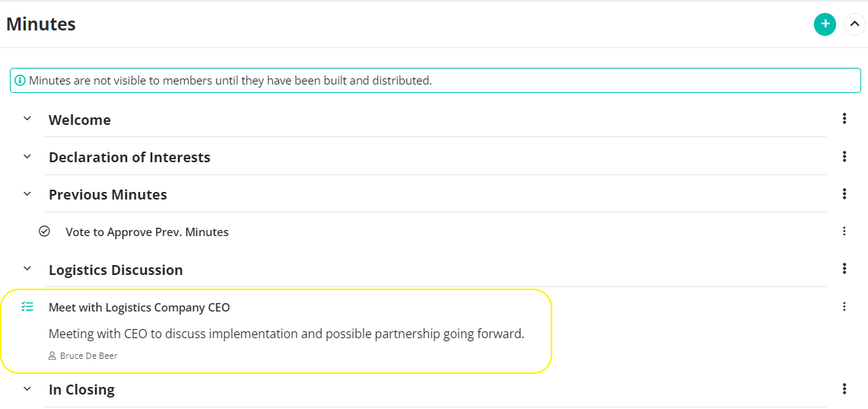Open Meet with Logistics Company CEO task
The height and width of the screenshot is (409, 868).
tap(139, 307)
